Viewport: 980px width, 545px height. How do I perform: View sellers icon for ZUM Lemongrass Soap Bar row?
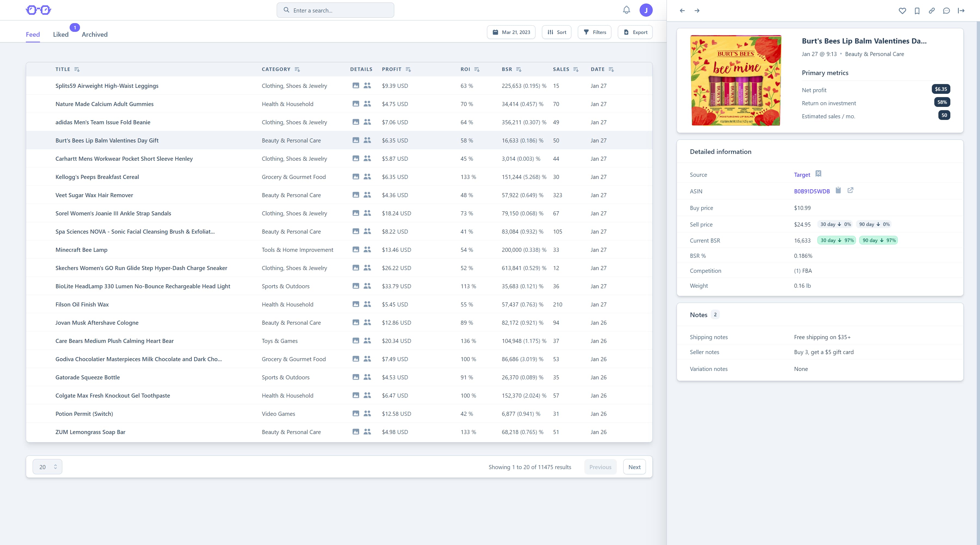click(367, 432)
